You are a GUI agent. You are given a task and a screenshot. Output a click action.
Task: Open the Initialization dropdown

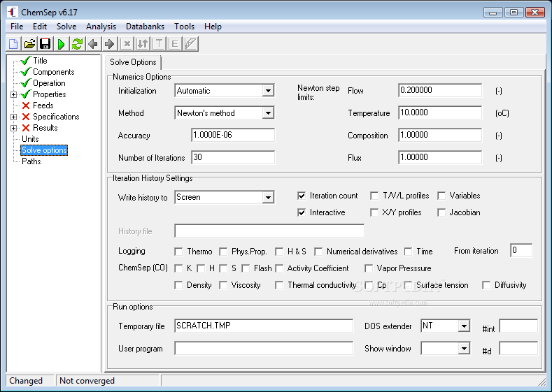pos(268,91)
